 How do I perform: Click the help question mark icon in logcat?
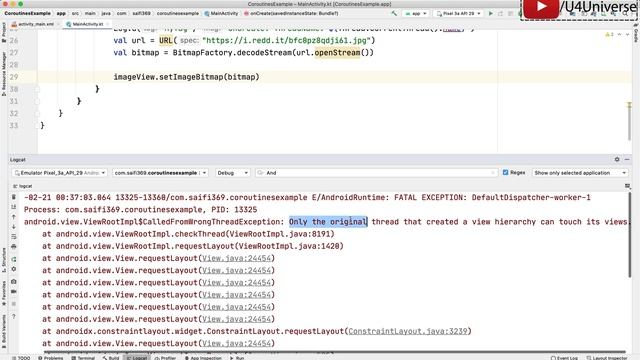pyautogui.click(x=13, y=316)
